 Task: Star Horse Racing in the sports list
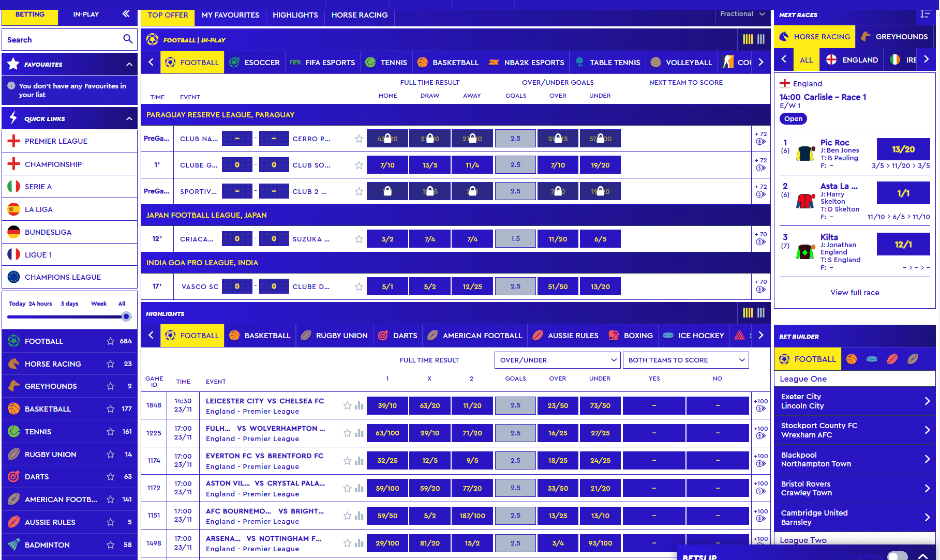[110, 364]
